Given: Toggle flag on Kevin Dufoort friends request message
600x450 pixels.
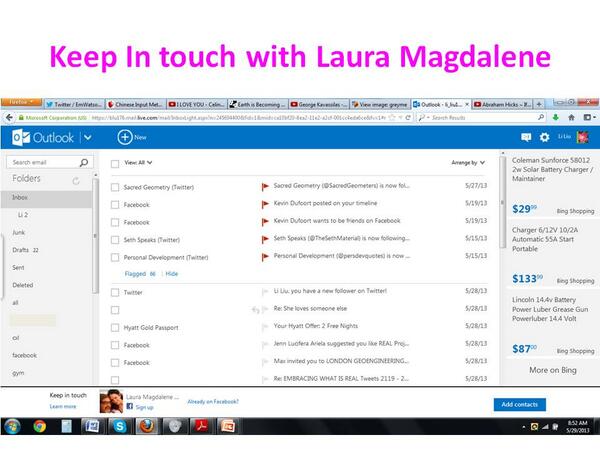Looking at the screenshot, I should pos(265,222).
